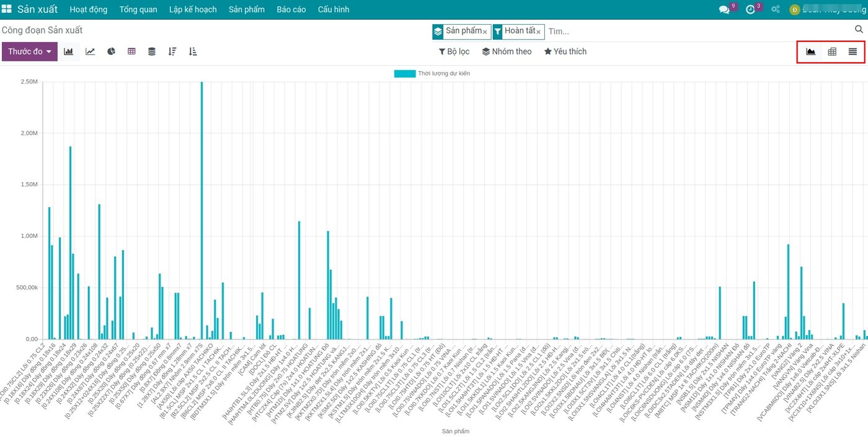
Task: Click the search magnifier icon
Action: click(859, 30)
